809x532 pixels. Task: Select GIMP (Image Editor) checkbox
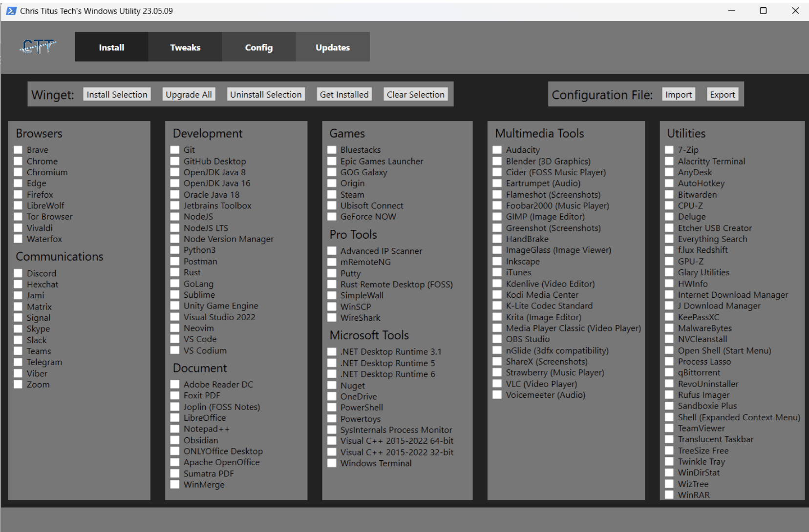(x=497, y=217)
